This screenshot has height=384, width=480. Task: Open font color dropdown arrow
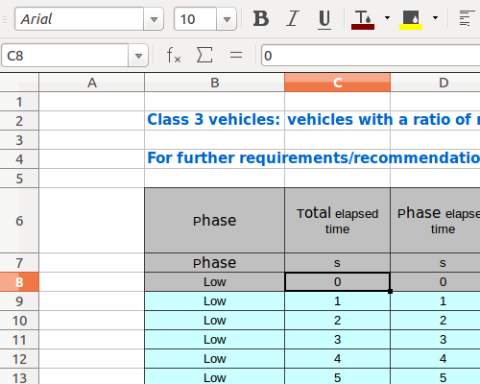387,18
